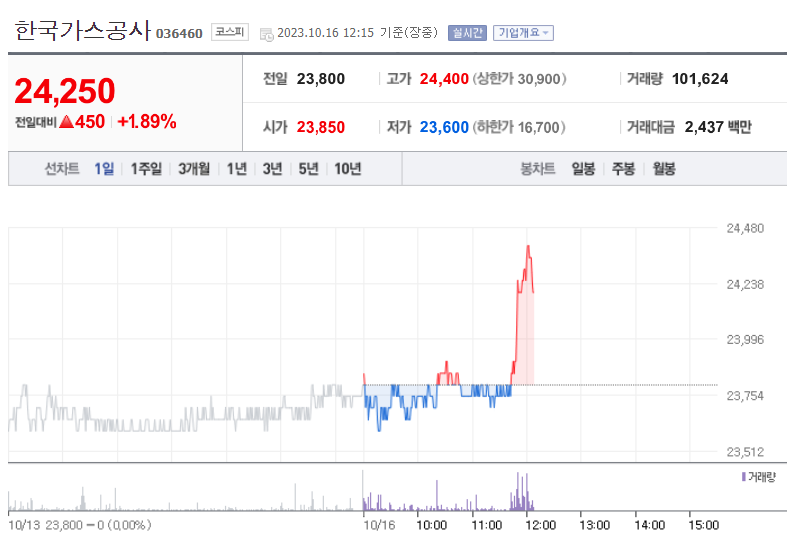Click the 10/16 date axis label
Screen dimensions: 787x540
379,525
